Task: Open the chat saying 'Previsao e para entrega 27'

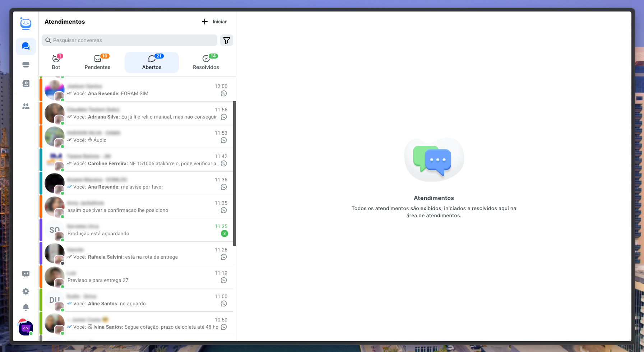Action: click(136, 277)
